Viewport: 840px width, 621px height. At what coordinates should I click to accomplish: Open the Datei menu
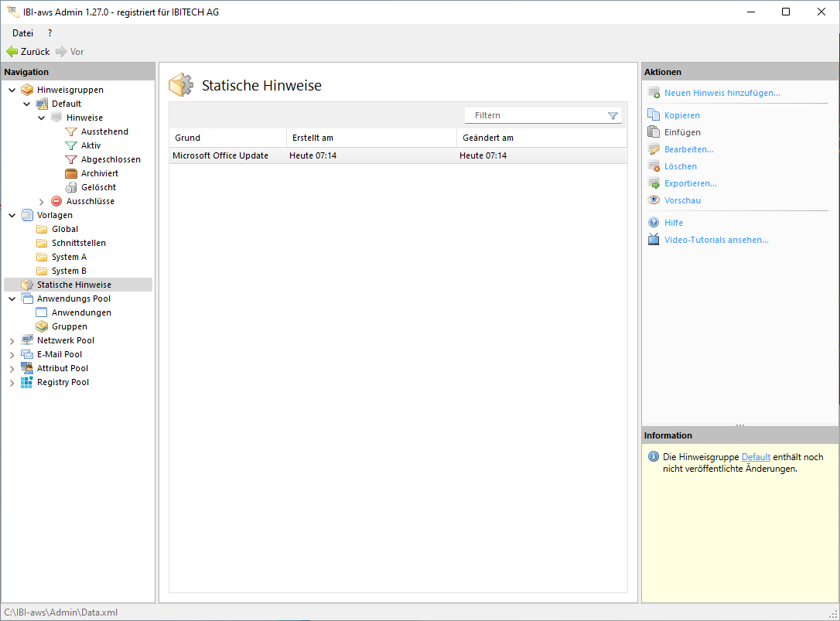click(22, 33)
